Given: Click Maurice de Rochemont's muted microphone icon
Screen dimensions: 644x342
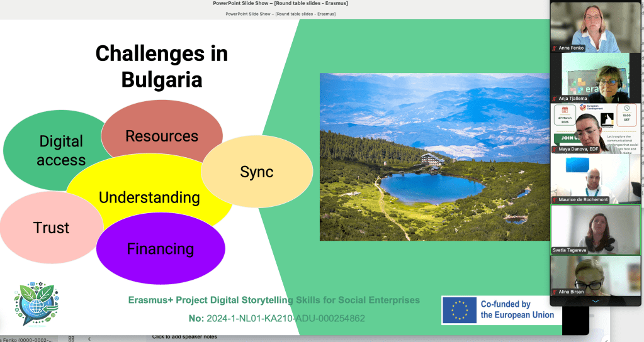Looking at the screenshot, I should (x=555, y=200).
